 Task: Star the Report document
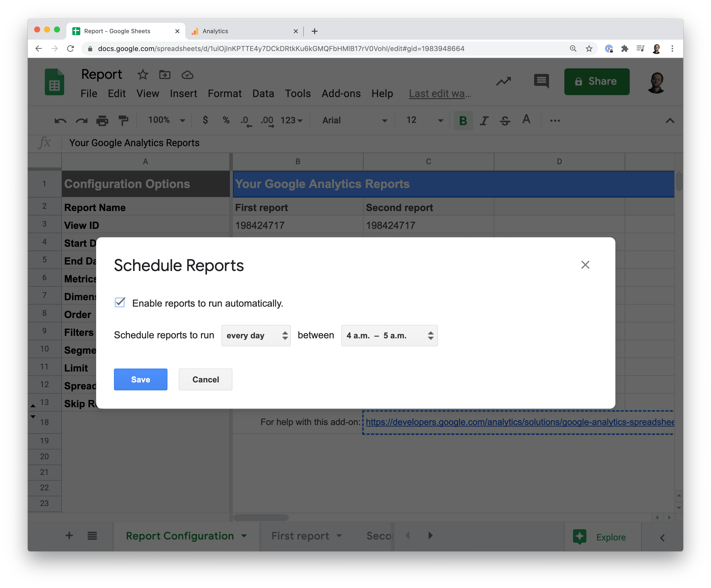pos(142,75)
